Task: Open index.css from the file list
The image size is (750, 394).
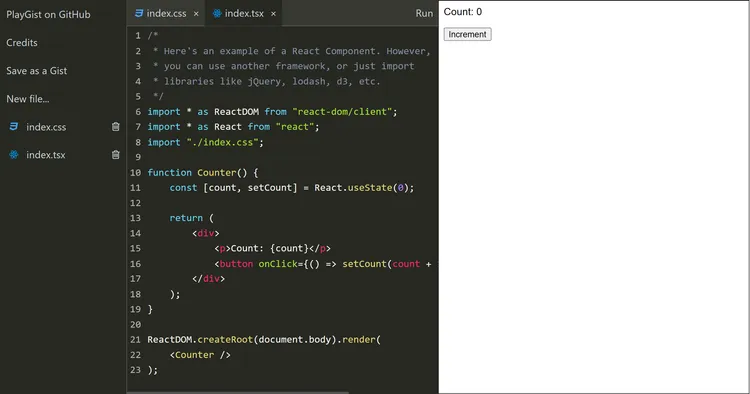Action: (x=46, y=127)
